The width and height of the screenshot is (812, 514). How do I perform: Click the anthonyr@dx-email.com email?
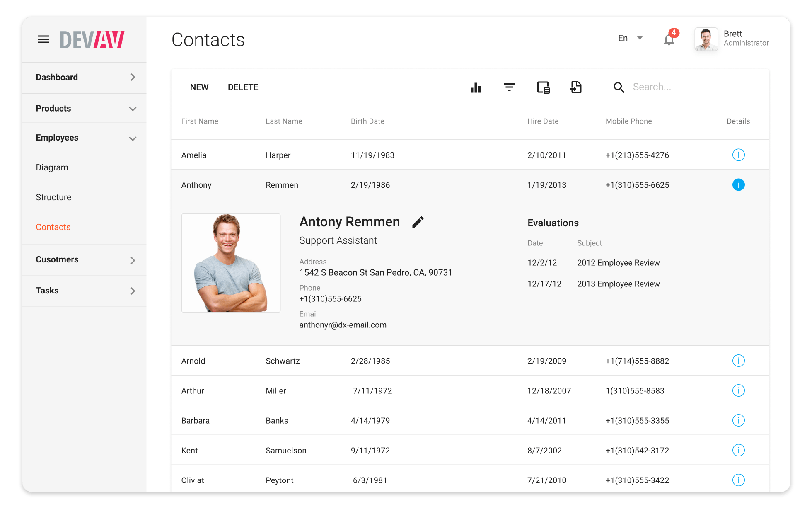click(x=343, y=325)
